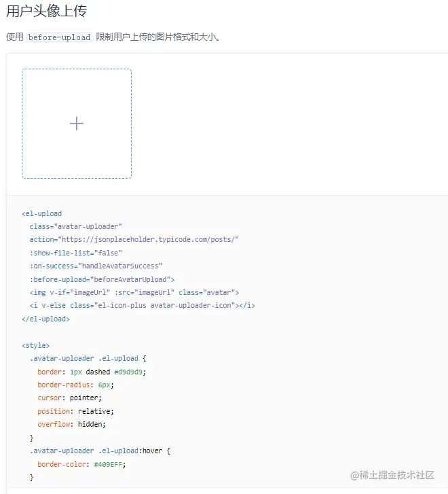Click the action URL jsonplaceholder code line
The image size is (448, 494).
pyautogui.click(x=134, y=240)
